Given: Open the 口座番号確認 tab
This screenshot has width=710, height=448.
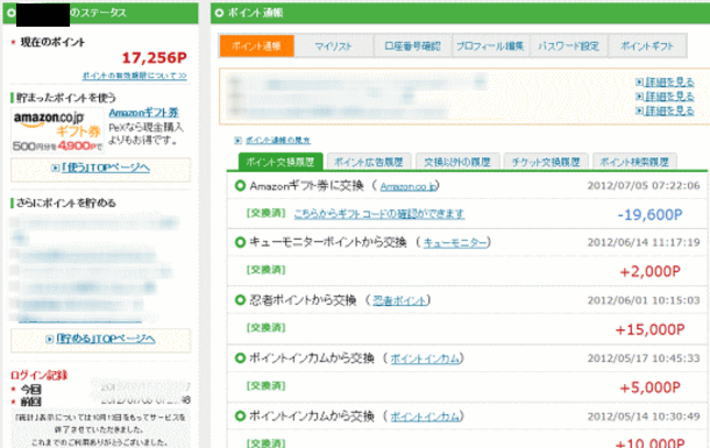Looking at the screenshot, I should pos(413,46).
